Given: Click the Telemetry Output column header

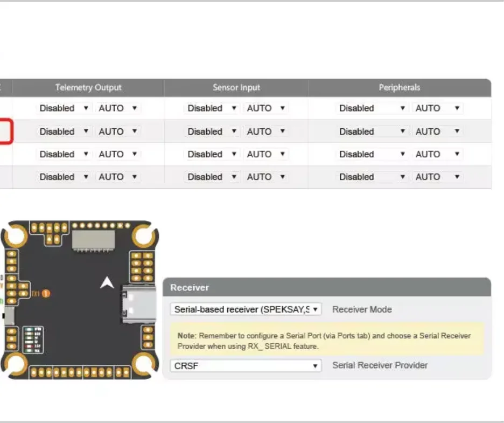Looking at the screenshot, I should pyautogui.click(x=88, y=87).
